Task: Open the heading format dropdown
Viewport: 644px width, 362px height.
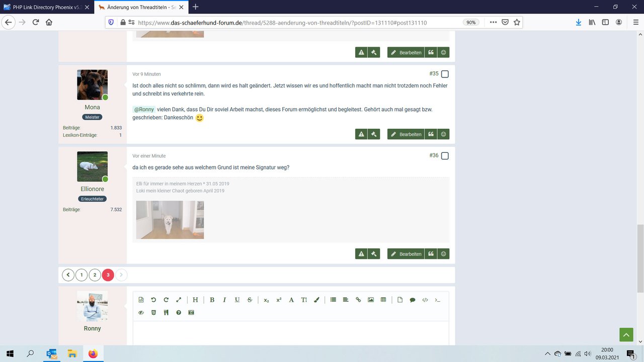Action: 195,300
